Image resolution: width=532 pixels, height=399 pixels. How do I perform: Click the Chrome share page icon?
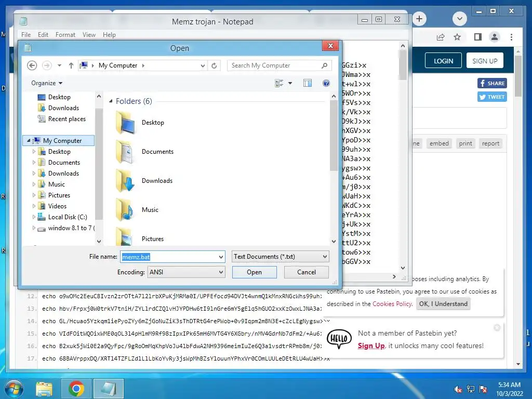click(x=441, y=37)
